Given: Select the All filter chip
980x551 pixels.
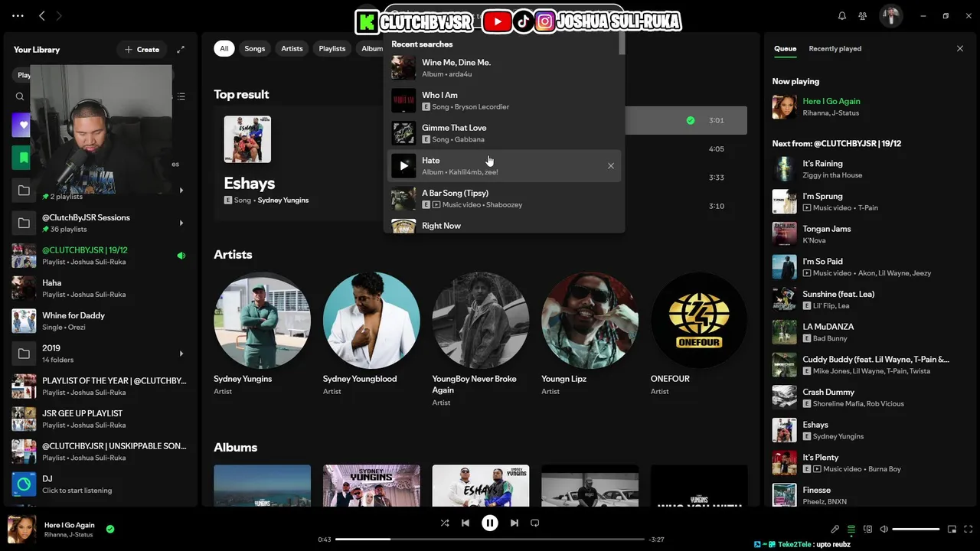Looking at the screenshot, I should pos(224,48).
